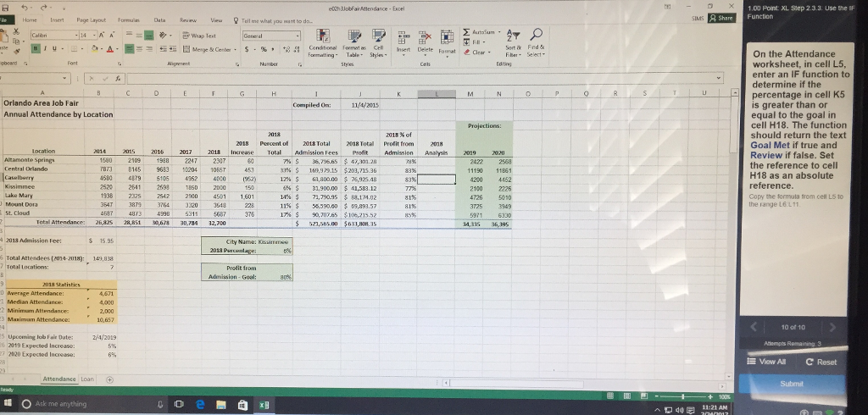
Task: Toggle Italic formatting
Action: coord(44,49)
